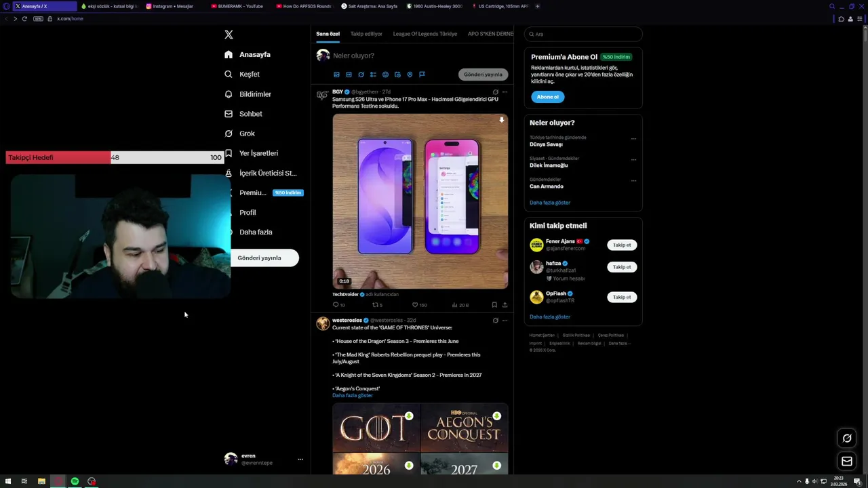Add a poll in the composer
868x488 pixels.
[373, 75]
